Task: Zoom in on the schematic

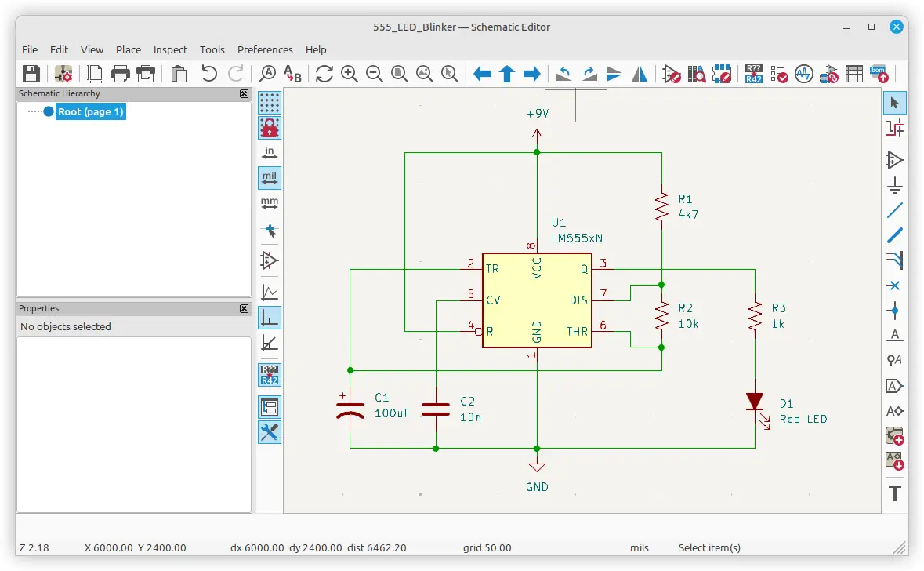Action: pos(350,74)
